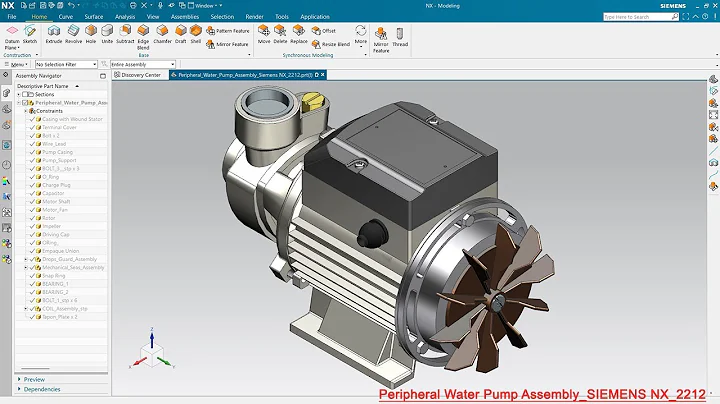720x404 pixels.
Task: Toggle the checkbox for Casing with Wound Stator
Action: point(32,119)
